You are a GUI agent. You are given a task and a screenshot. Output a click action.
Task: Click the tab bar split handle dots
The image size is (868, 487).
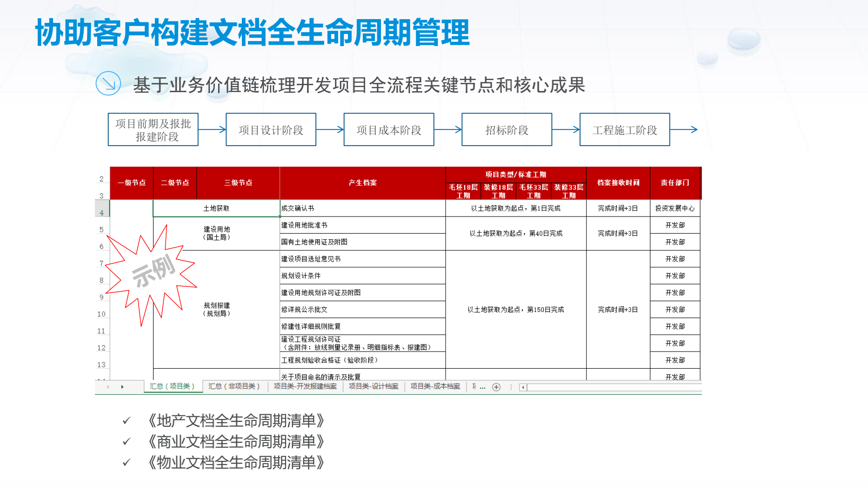[511, 387]
